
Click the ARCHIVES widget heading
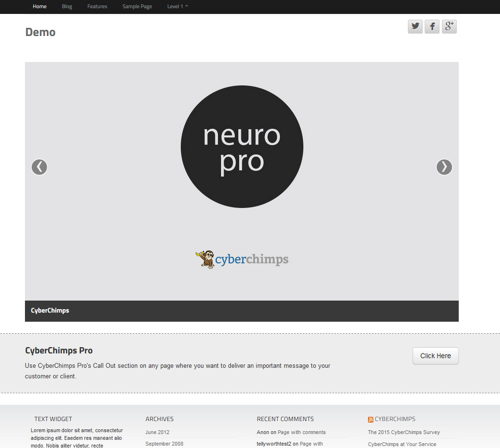click(x=159, y=419)
